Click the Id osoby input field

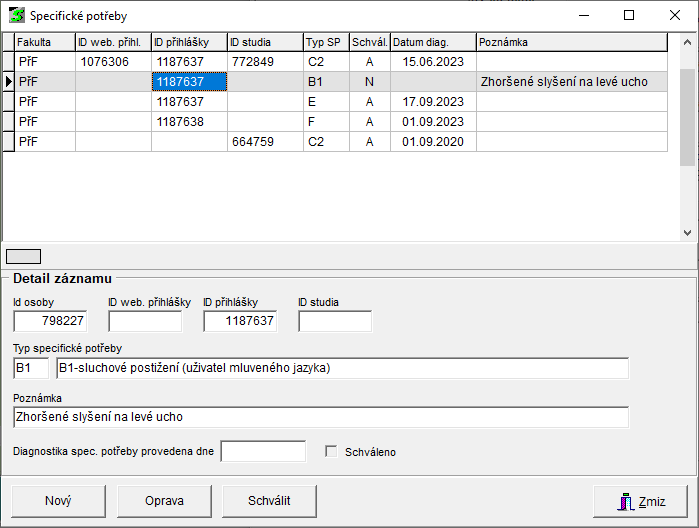50,321
